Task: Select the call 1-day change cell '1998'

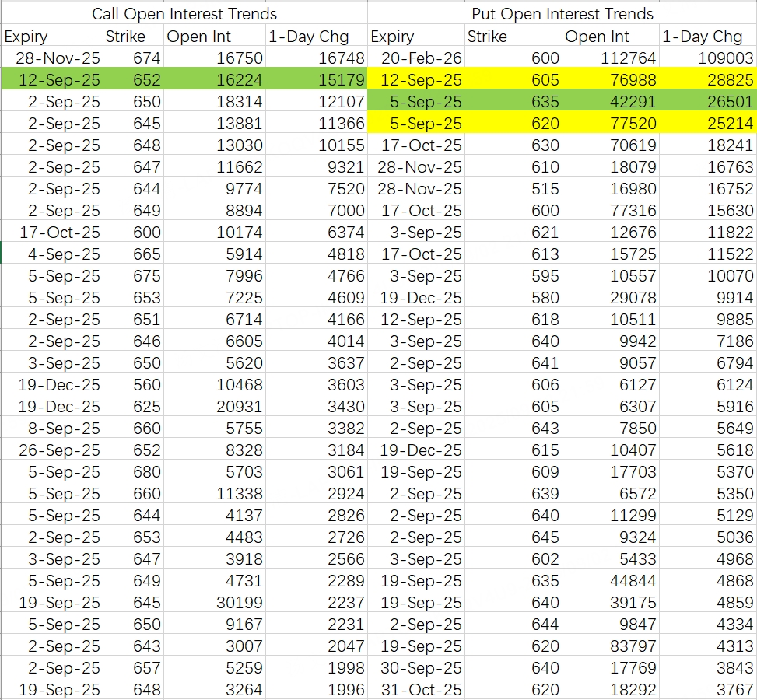Action: point(316,667)
